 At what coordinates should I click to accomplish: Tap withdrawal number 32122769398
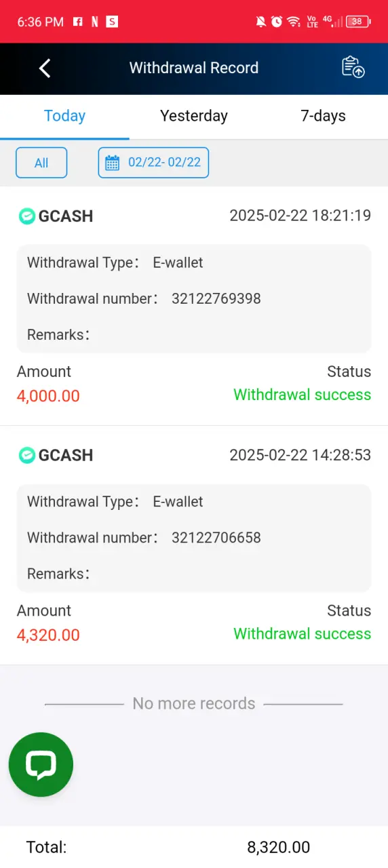pyautogui.click(x=216, y=298)
